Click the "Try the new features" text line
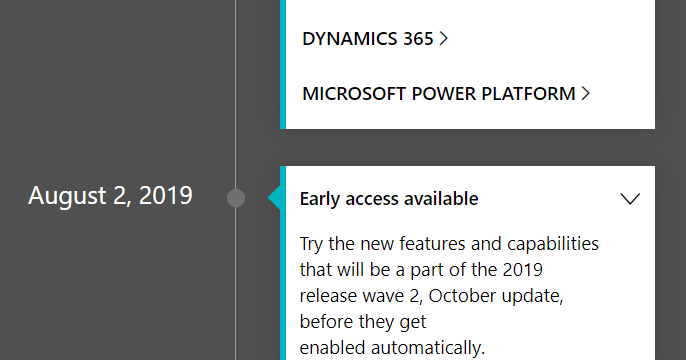686x360 pixels. click(449, 244)
